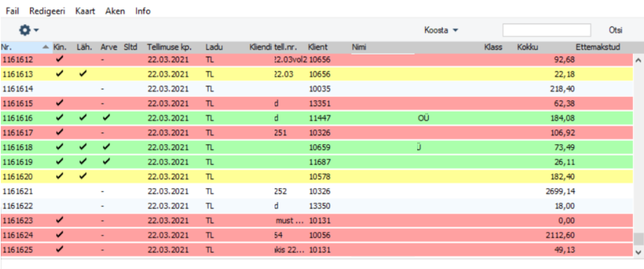Select order number 1161616
The image size is (644, 269).
(x=18, y=118)
